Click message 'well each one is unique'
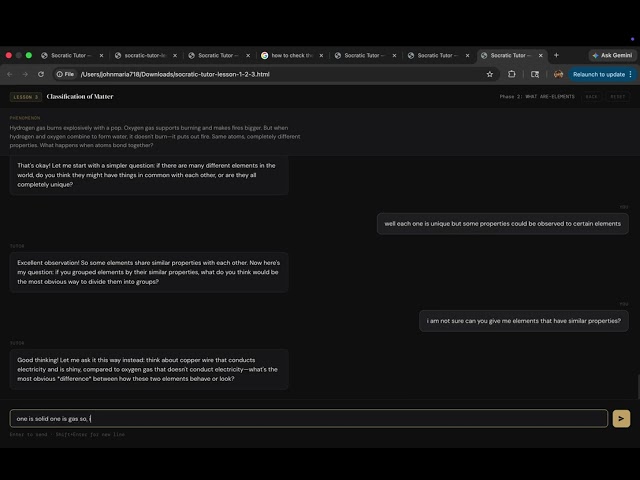Image resolution: width=640 pixels, height=480 pixels. [x=502, y=224]
